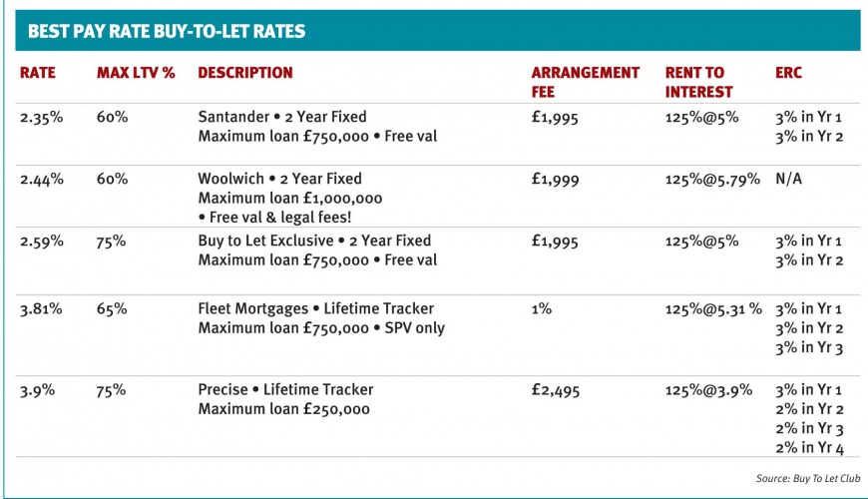The width and height of the screenshot is (868, 499).
Task: Click the N/A ERC value
Action: pos(788,179)
